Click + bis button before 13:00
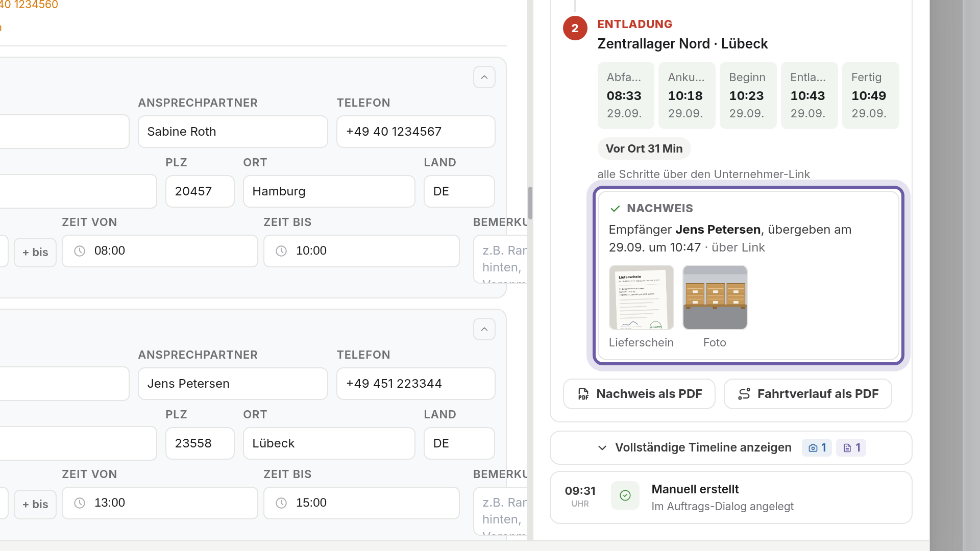This screenshot has height=551, width=980. click(35, 505)
